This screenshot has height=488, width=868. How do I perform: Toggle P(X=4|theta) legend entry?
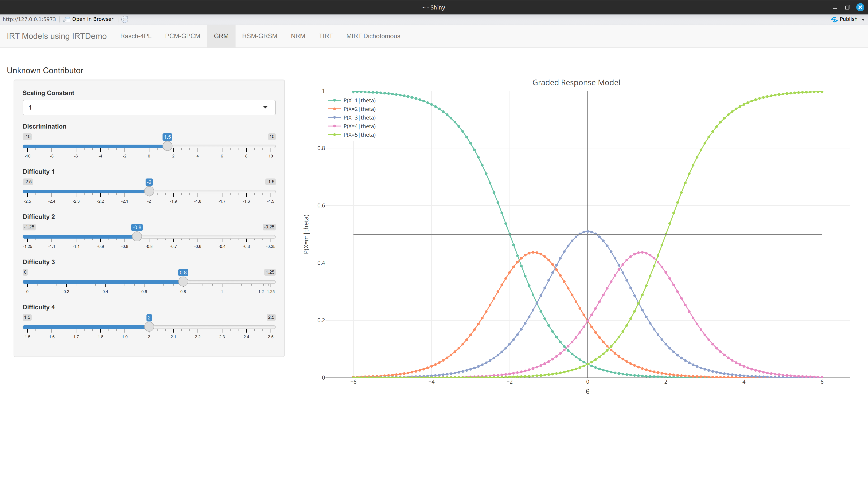pyautogui.click(x=352, y=126)
